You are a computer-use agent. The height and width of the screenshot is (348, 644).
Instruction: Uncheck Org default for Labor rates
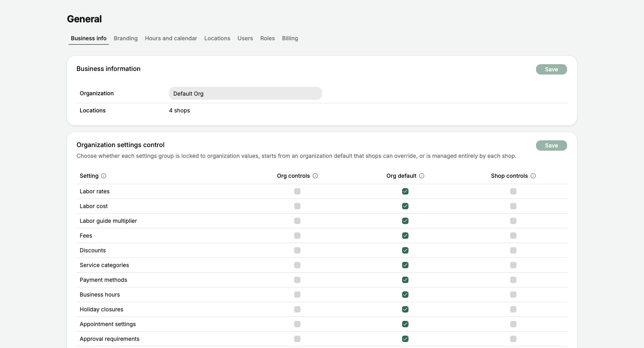pos(405,191)
